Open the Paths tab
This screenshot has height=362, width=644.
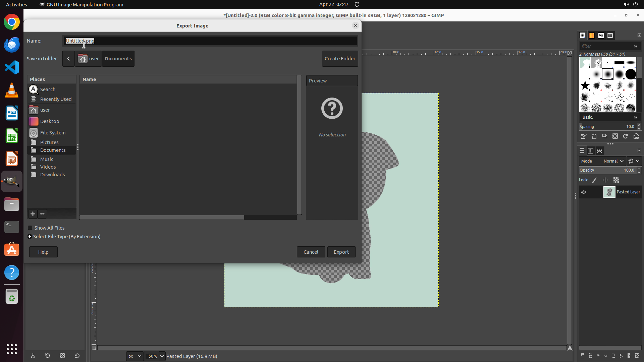pos(599,151)
